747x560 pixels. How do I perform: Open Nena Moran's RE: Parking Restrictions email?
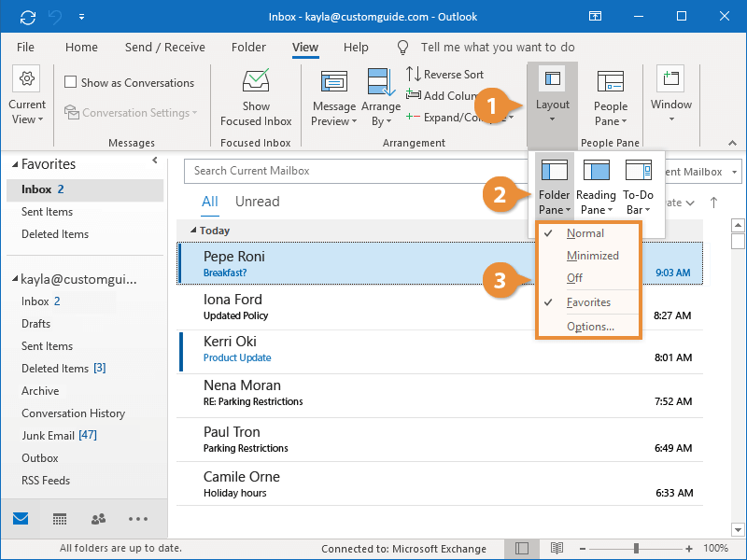(440, 394)
